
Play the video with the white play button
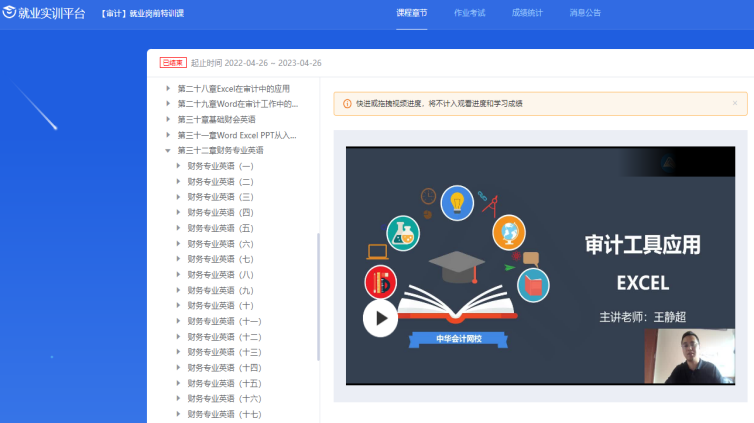click(379, 319)
